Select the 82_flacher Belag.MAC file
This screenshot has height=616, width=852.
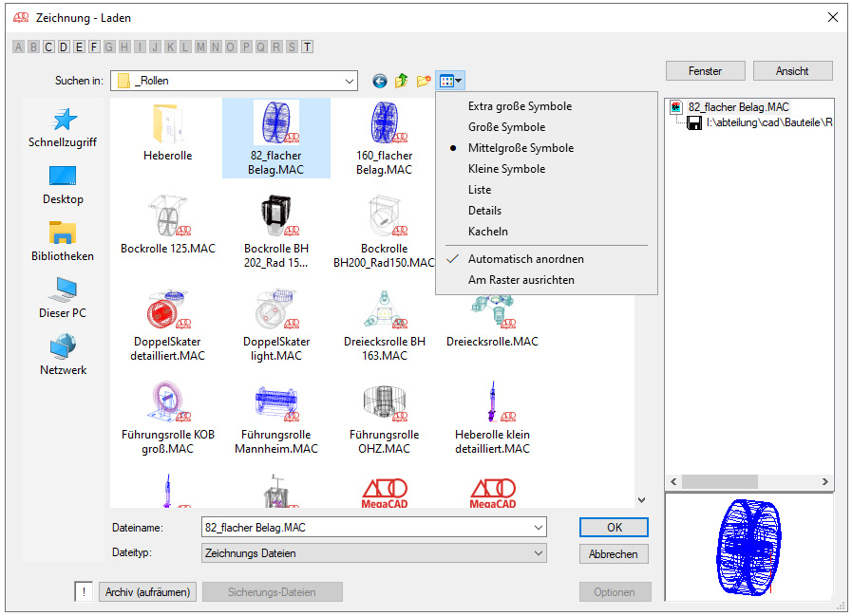pos(276,138)
